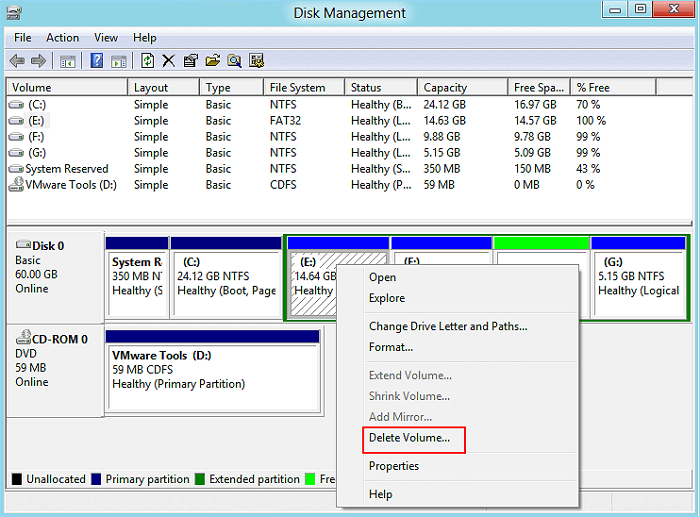Click the 70 % free cell

pyautogui.click(x=588, y=105)
